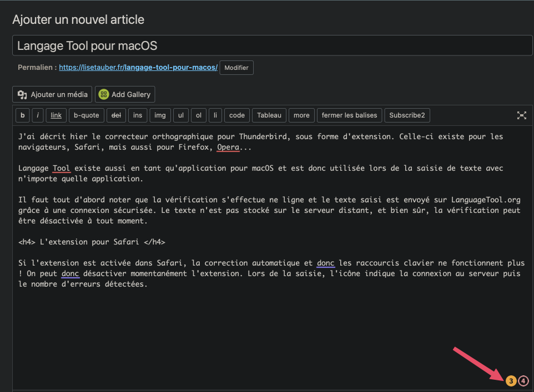Click the b-quote toolbar button
Screen dimensions: 534x392
[x=87, y=115]
